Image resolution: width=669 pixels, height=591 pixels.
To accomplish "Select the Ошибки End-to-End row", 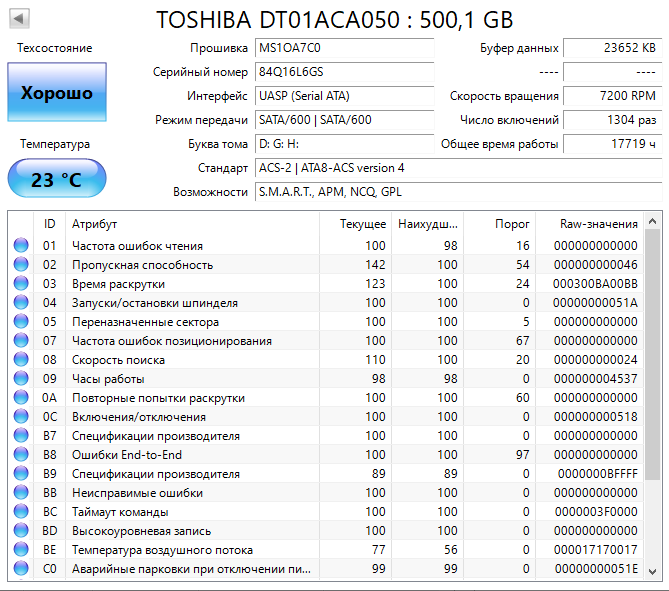I will click(x=326, y=454).
